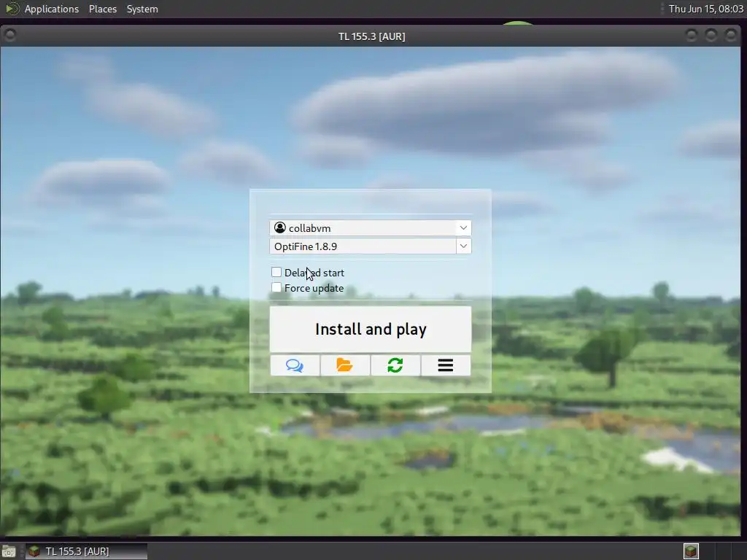Expand the OptiFine 1.8.9 version dropdown arrow

pyautogui.click(x=463, y=246)
